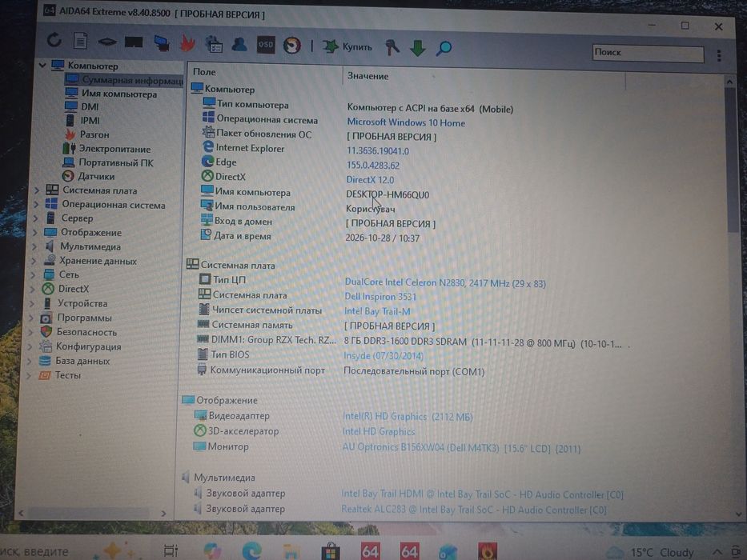Open Microsoft Windows 10 Home link
The height and width of the screenshot is (560, 747).
(x=406, y=122)
